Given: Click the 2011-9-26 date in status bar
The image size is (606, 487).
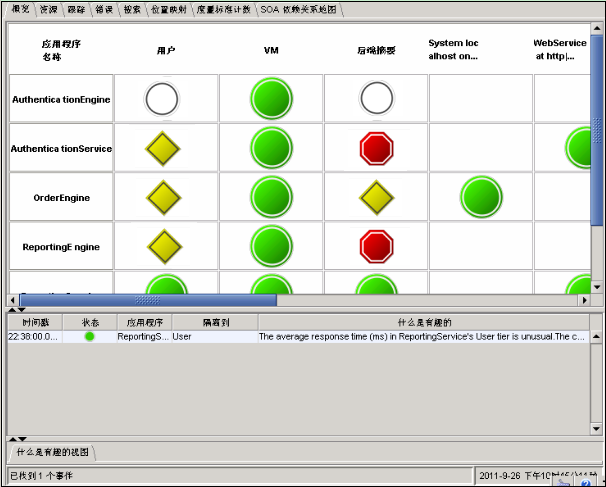Looking at the screenshot, I should [500, 476].
